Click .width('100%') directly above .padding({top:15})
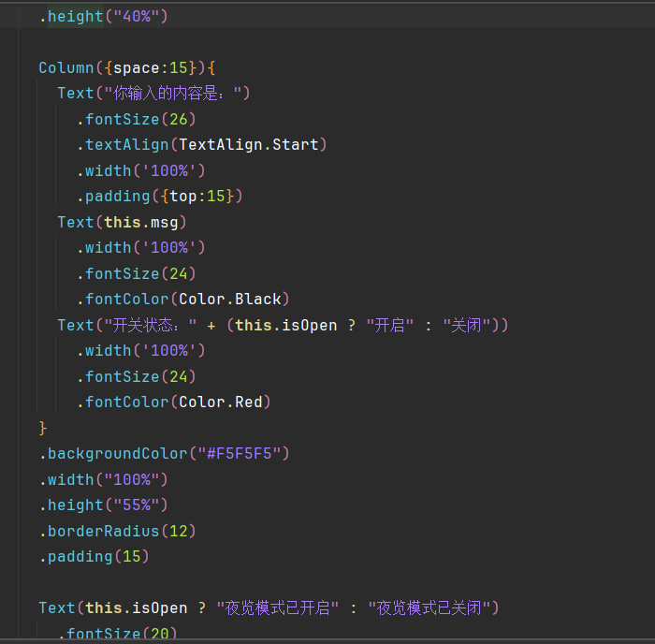Image resolution: width=655 pixels, height=644 pixels. coord(141,171)
